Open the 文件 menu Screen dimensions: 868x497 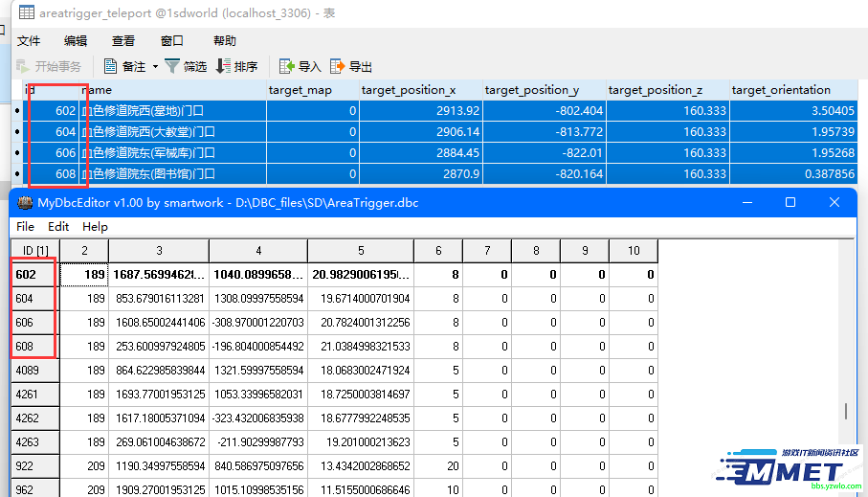coord(29,40)
